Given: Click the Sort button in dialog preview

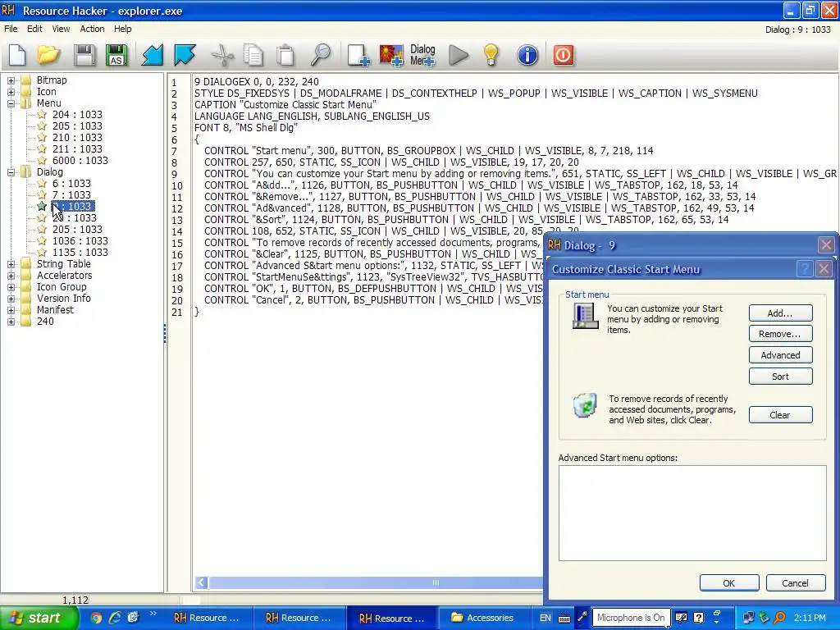Looking at the screenshot, I should coord(780,377).
